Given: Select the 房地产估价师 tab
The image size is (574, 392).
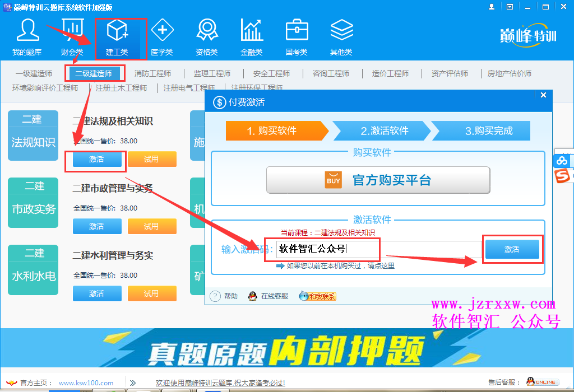Looking at the screenshot, I should (x=510, y=73).
